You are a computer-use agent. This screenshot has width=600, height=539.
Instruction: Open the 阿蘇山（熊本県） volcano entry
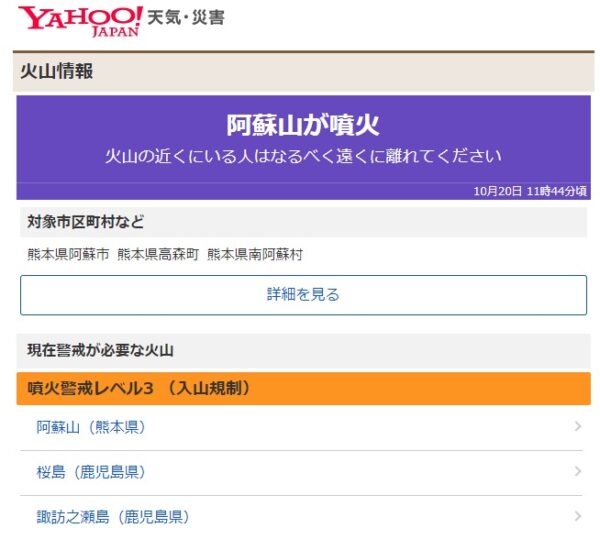click(91, 427)
